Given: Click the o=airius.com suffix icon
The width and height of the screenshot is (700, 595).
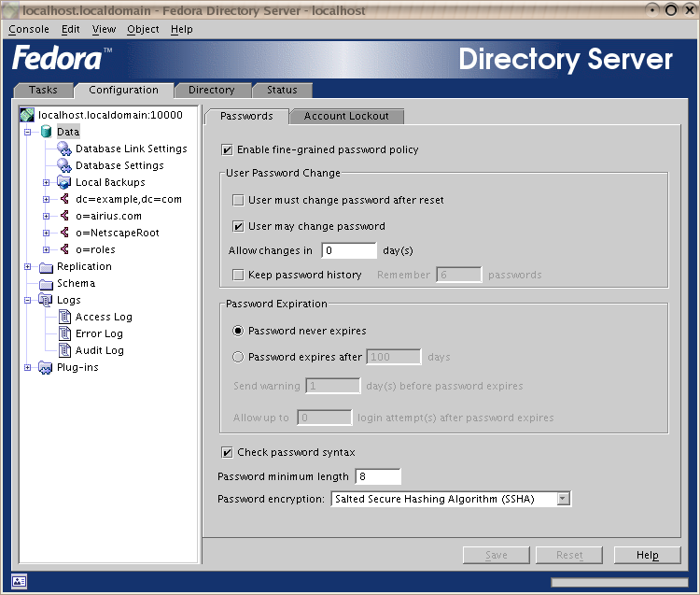Looking at the screenshot, I should pyautogui.click(x=64, y=216).
